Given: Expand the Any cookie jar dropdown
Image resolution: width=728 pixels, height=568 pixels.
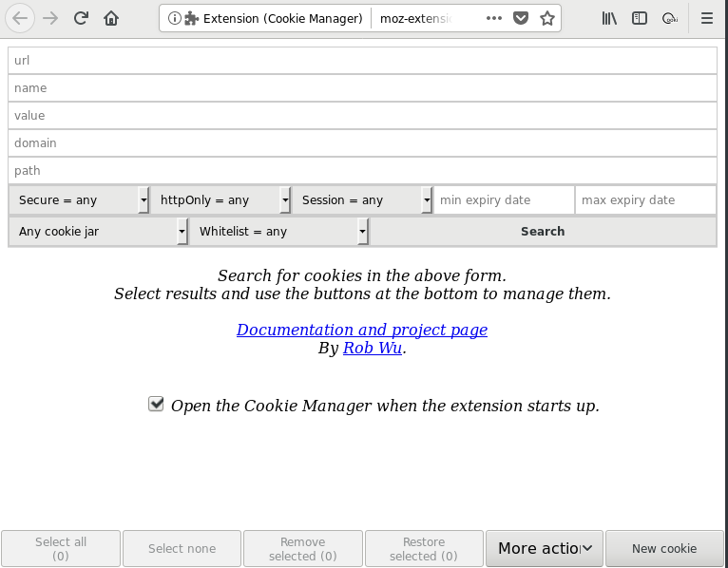Looking at the screenshot, I should (x=99, y=231).
